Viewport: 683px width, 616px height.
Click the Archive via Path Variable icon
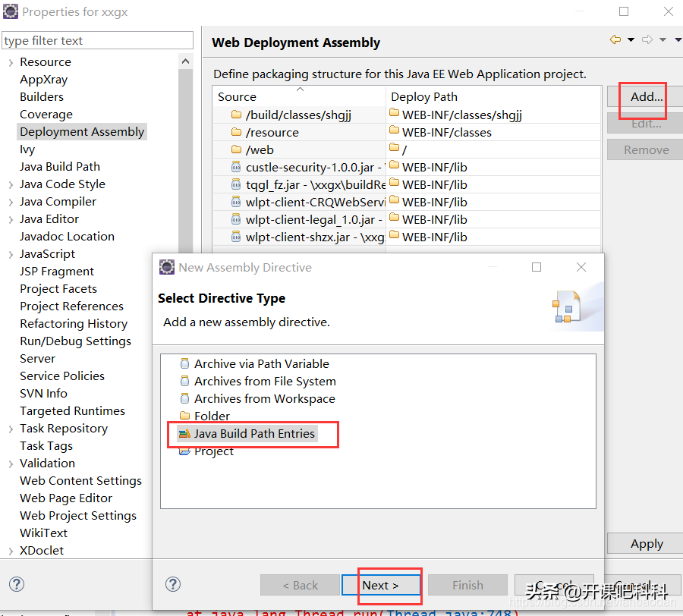tap(184, 363)
